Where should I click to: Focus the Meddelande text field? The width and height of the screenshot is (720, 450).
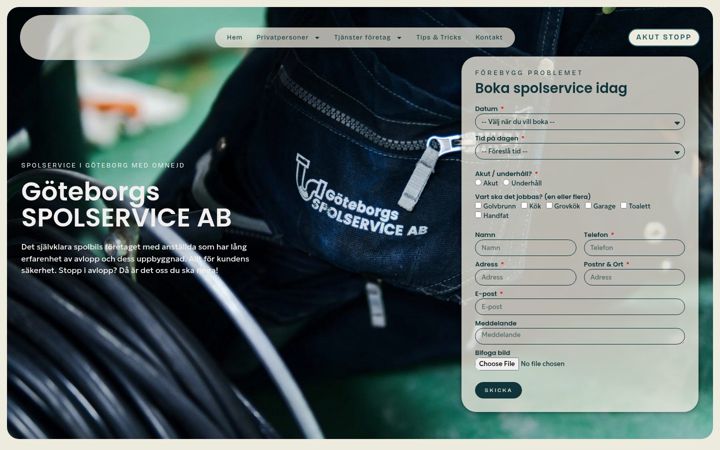[x=579, y=336]
